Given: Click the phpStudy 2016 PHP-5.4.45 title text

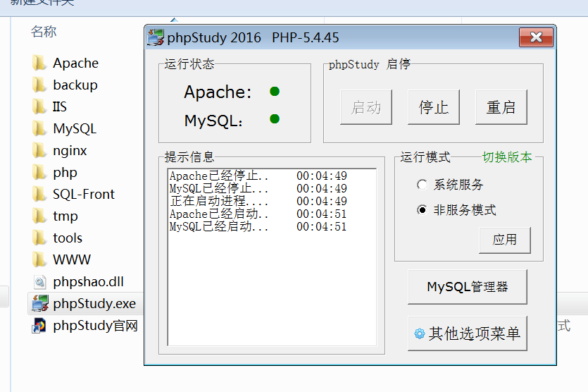Looking at the screenshot, I should 253,37.
